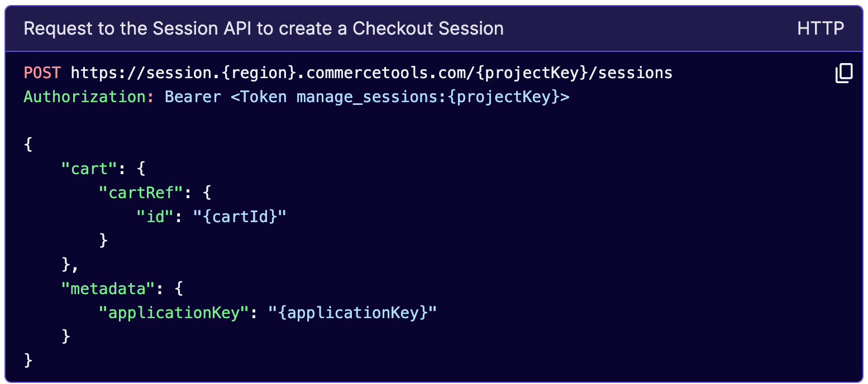
Task: Copy the code snippet using the copy icon
Action: tap(844, 73)
